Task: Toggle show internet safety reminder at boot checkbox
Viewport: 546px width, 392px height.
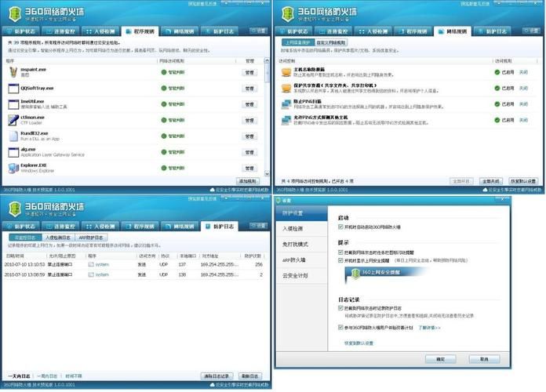Action: coord(340,260)
